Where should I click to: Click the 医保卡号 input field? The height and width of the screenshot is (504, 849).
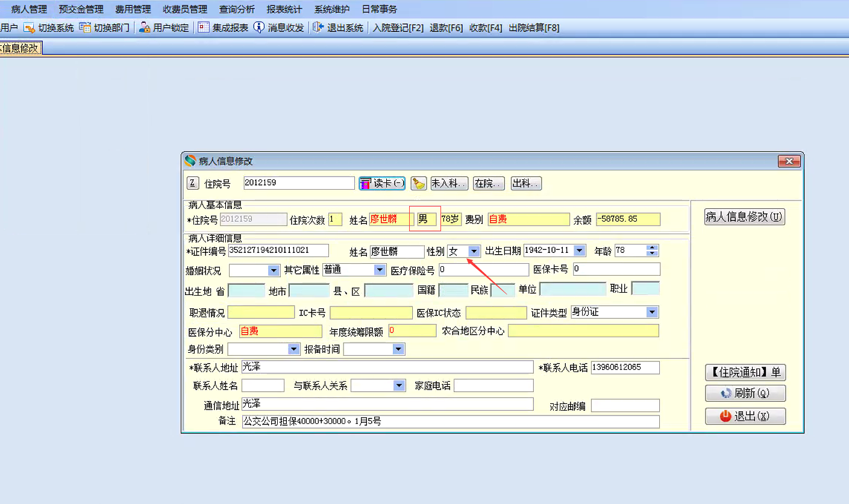point(616,269)
